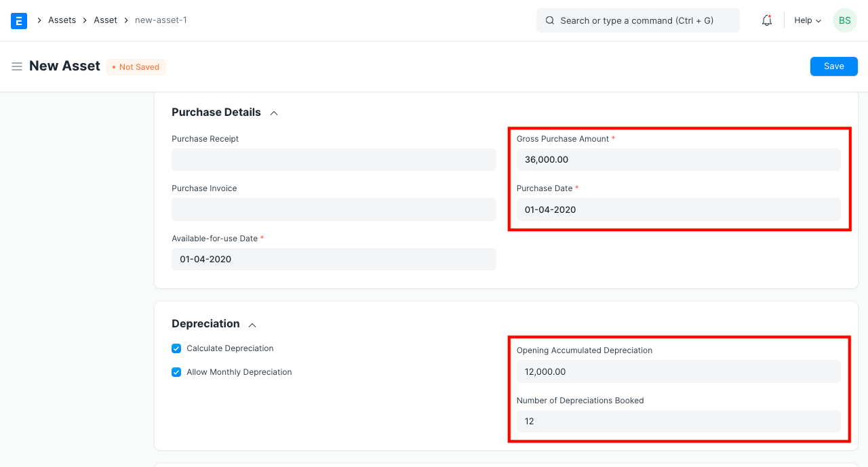Edit the Gross Purchase Amount field

tap(678, 160)
